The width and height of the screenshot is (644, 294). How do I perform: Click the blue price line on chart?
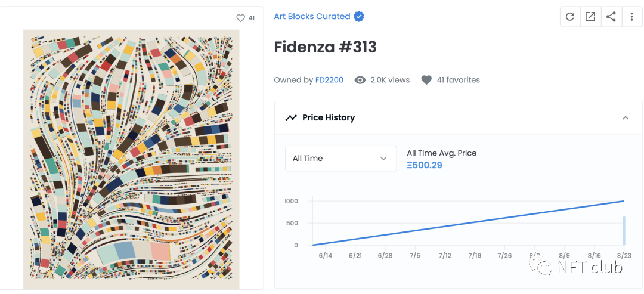pos(468,223)
